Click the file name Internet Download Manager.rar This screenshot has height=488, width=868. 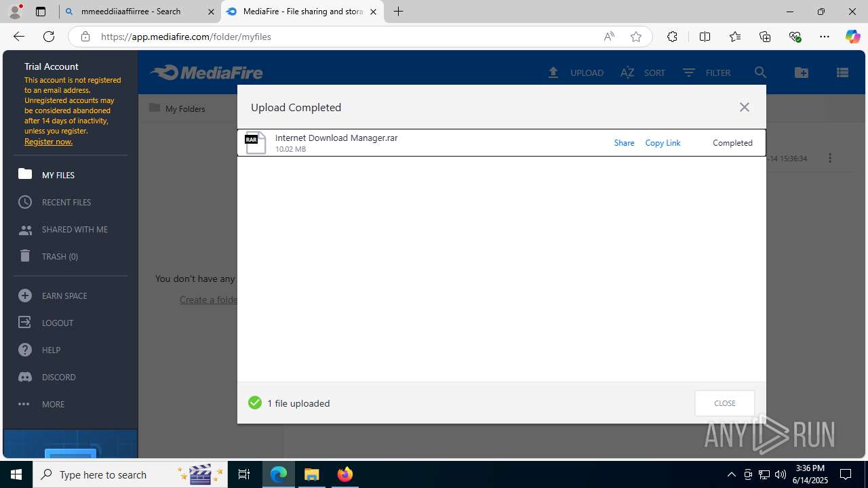coord(336,138)
